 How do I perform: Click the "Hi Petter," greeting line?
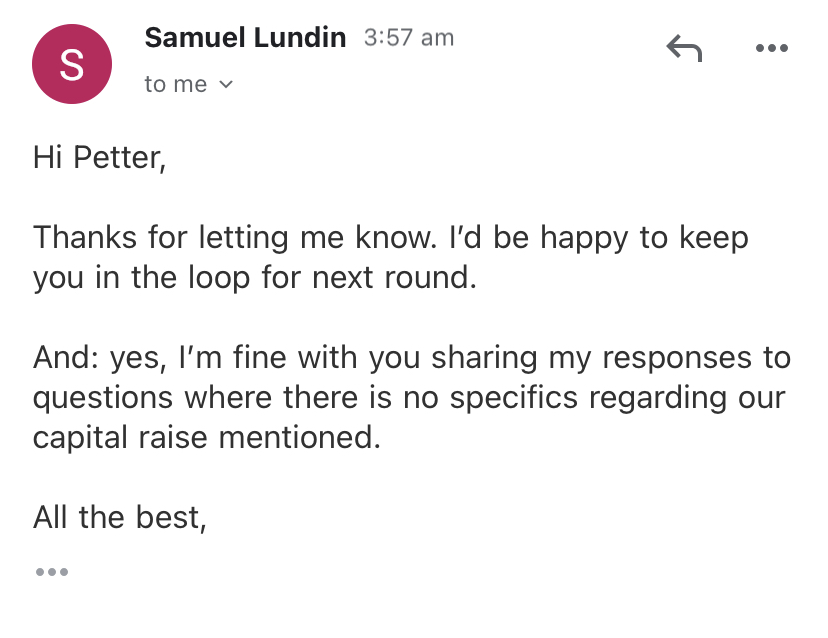(99, 157)
